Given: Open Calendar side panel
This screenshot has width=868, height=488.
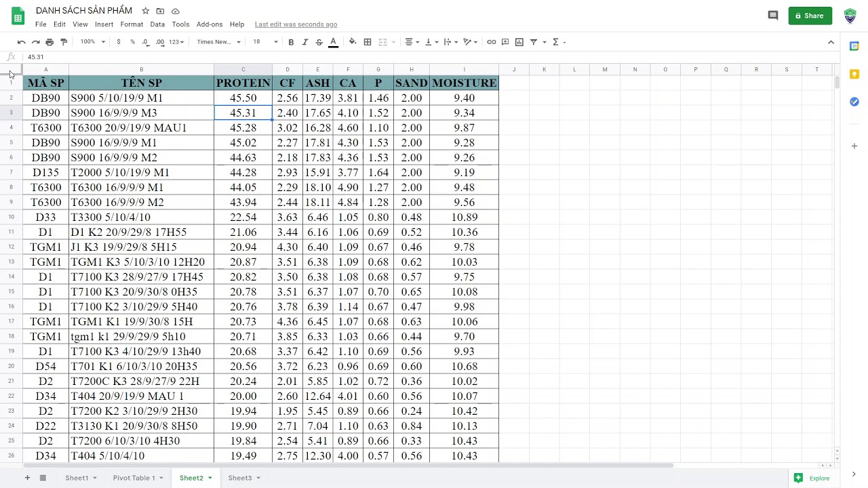Looking at the screenshot, I should click(x=854, y=45).
